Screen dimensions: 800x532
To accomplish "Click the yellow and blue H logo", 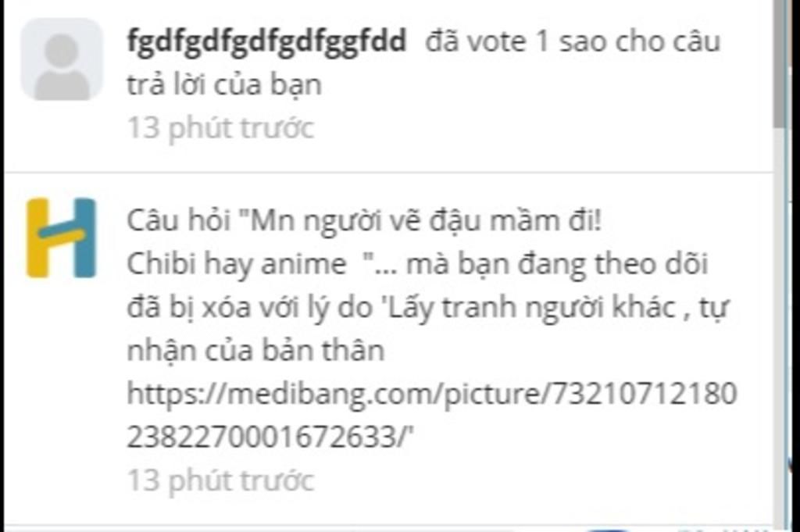I will pyautogui.click(x=61, y=238).
